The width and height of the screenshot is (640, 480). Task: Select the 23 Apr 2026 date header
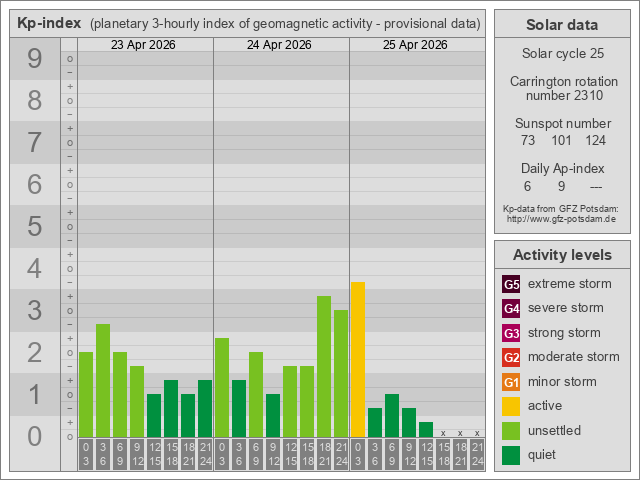click(145, 45)
